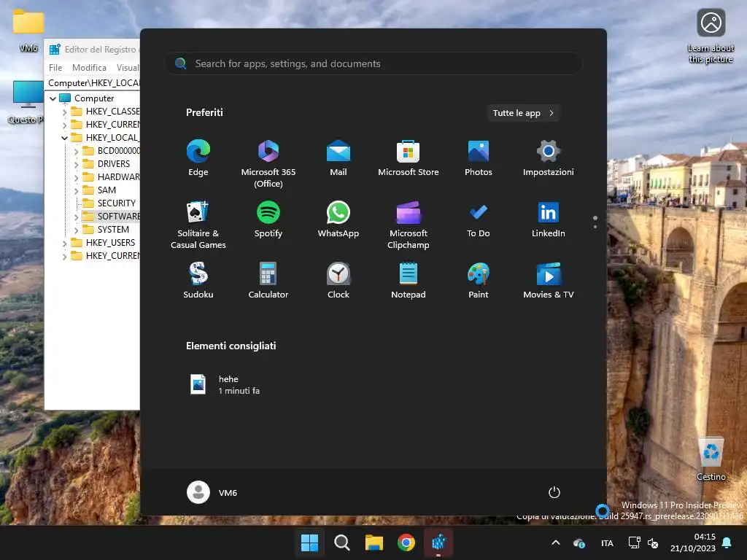Launch Microsoft 365 (Office) app

pyautogui.click(x=268, y=163)
